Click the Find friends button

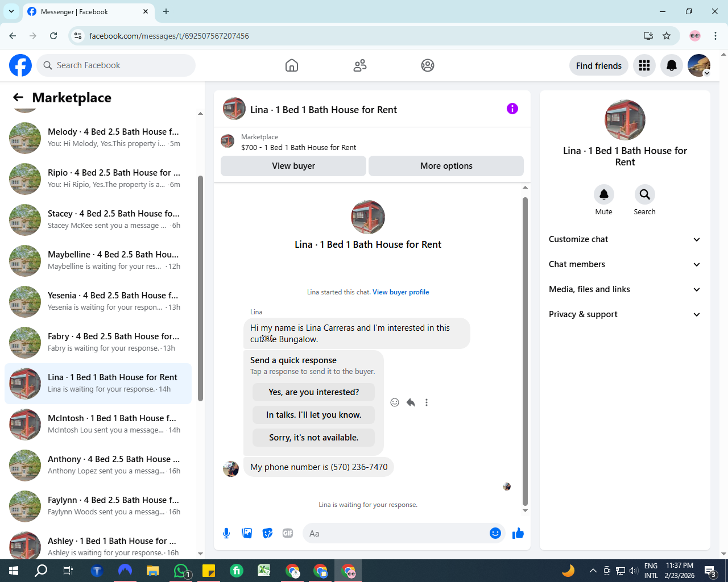point(599,65)
